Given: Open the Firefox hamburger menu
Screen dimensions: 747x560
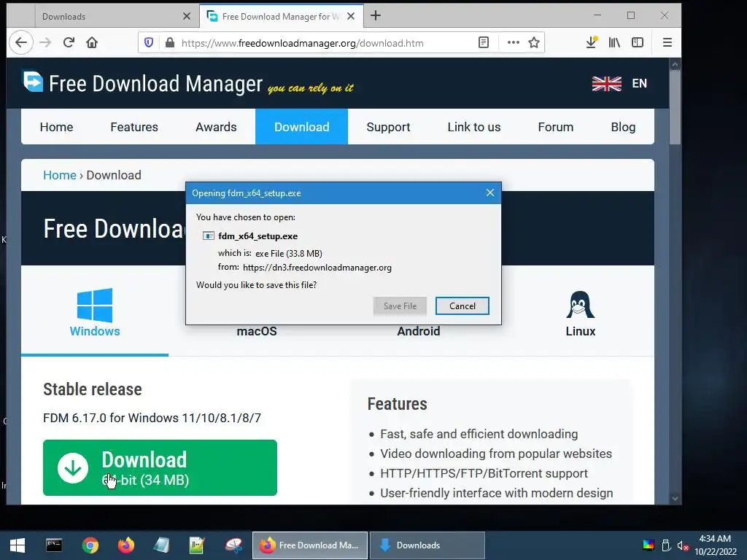Looking at the screenshot, I should (667, 42).
